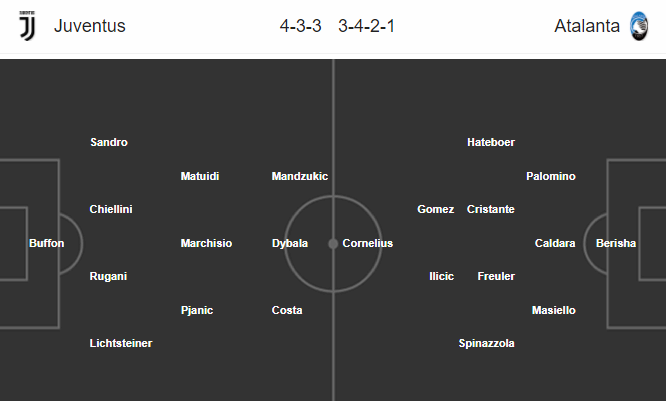Select the 4-3-3 formation label
The image size is (666, 401).
[300, 26]
